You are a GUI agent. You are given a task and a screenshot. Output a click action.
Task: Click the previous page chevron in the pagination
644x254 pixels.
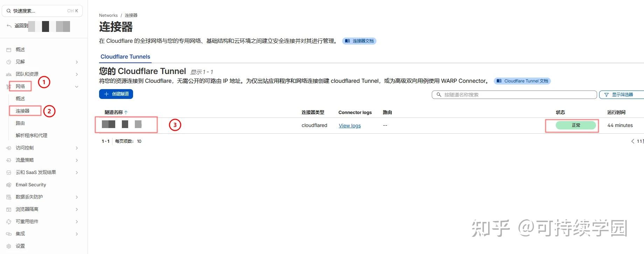click(632, 141)
